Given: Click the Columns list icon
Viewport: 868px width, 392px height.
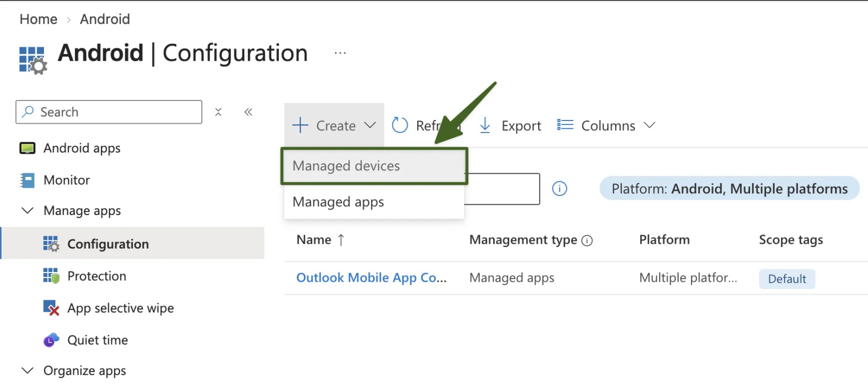Looking at the screenshot, I should click(x=565, y=125).
